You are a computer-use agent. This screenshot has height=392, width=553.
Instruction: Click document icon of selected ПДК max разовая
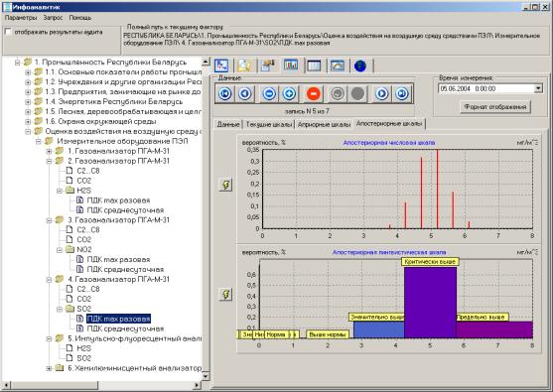point(80,319)
